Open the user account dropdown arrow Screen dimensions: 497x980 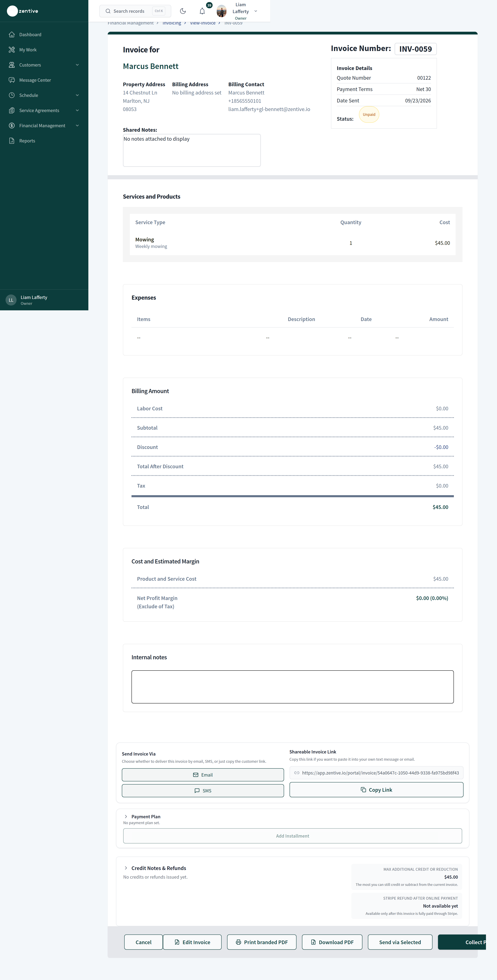pos(256,11)
